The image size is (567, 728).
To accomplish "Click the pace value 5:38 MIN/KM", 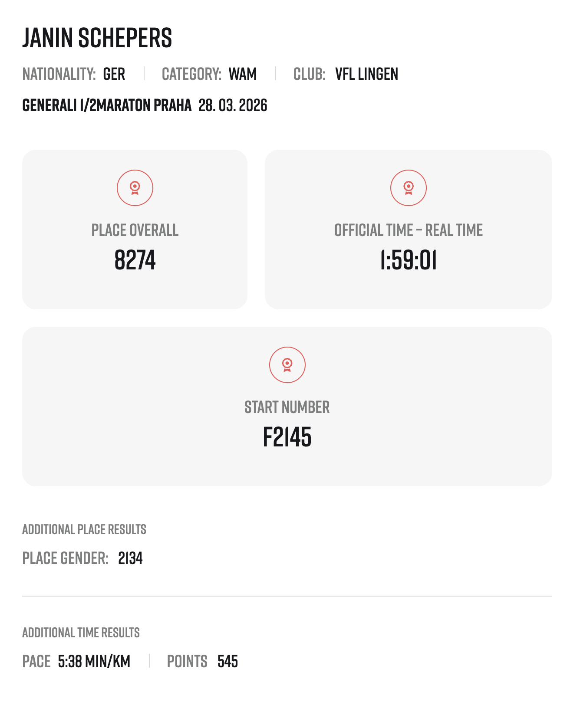I will coord(94,662).
